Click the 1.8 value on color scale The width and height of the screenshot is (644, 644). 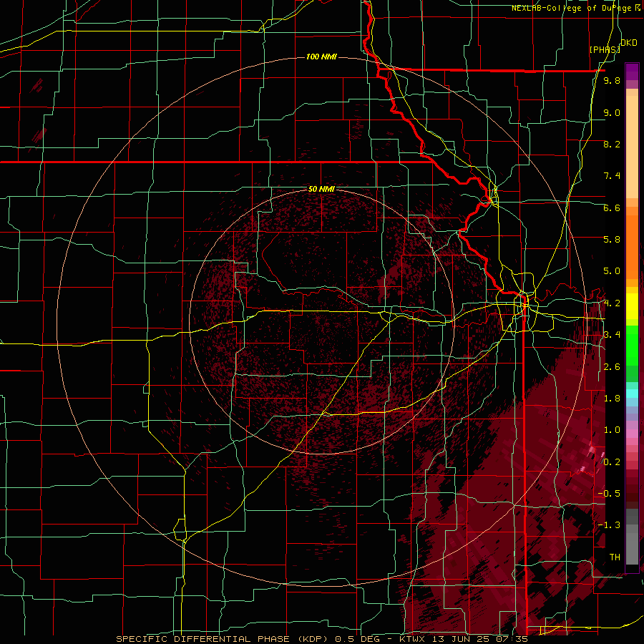click(x=612, y=399)
